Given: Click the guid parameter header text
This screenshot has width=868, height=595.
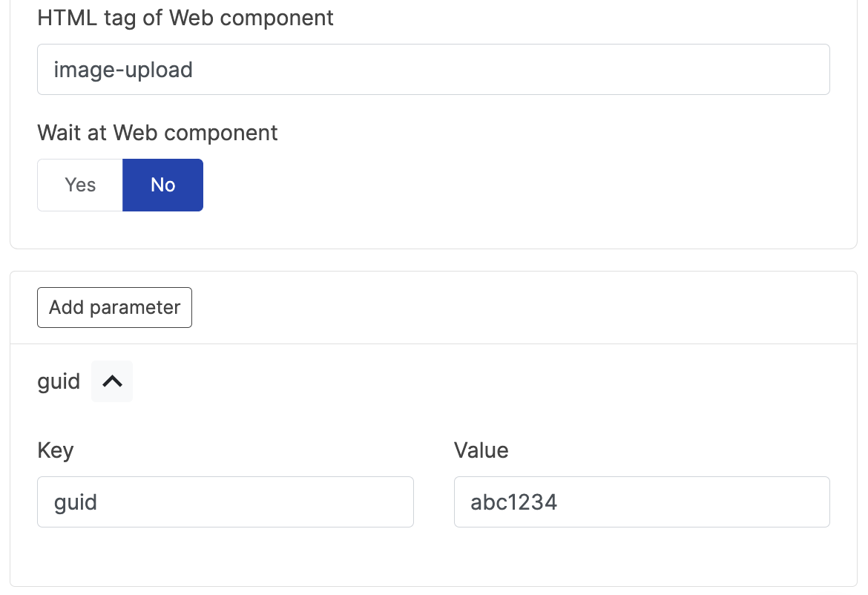Looking at the screenshot, I should 59,381.
